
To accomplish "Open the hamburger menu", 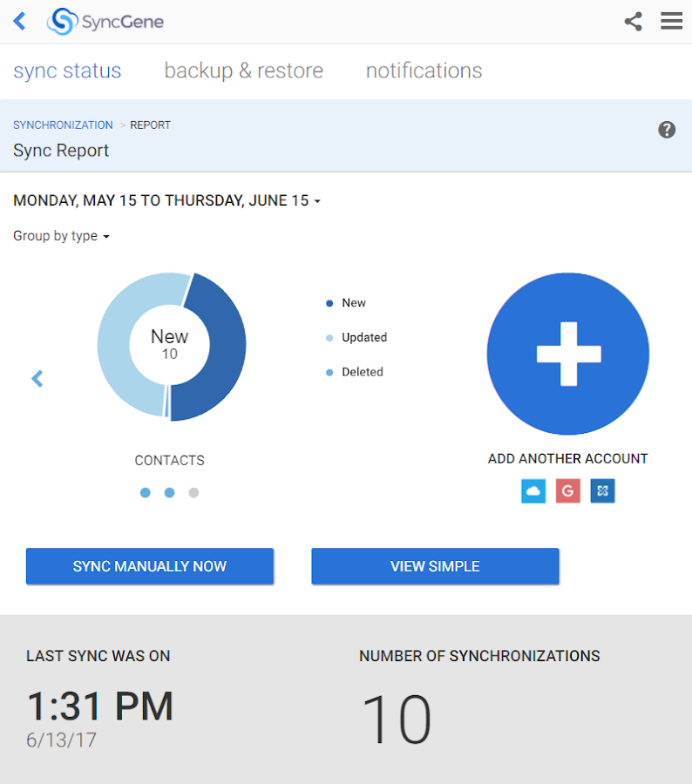I will point(671,21).
